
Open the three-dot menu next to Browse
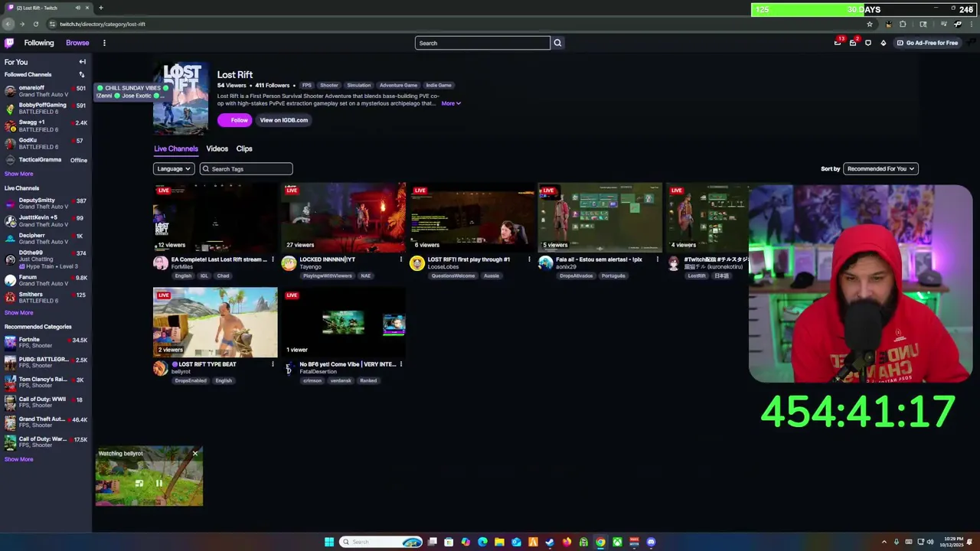104,43
